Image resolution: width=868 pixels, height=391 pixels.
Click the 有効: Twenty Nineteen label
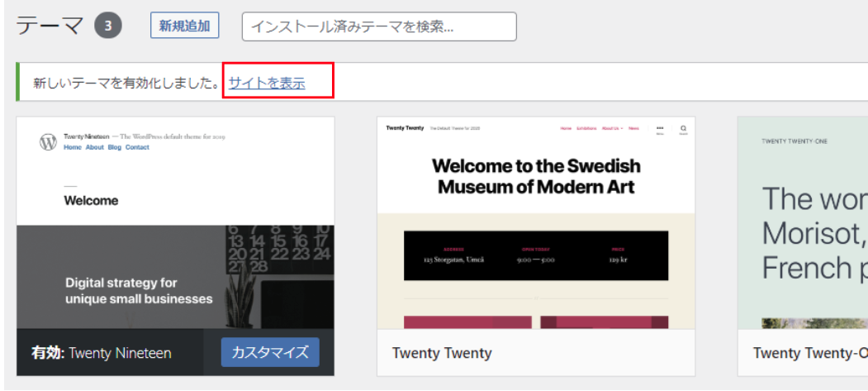[x=102, y=353]
